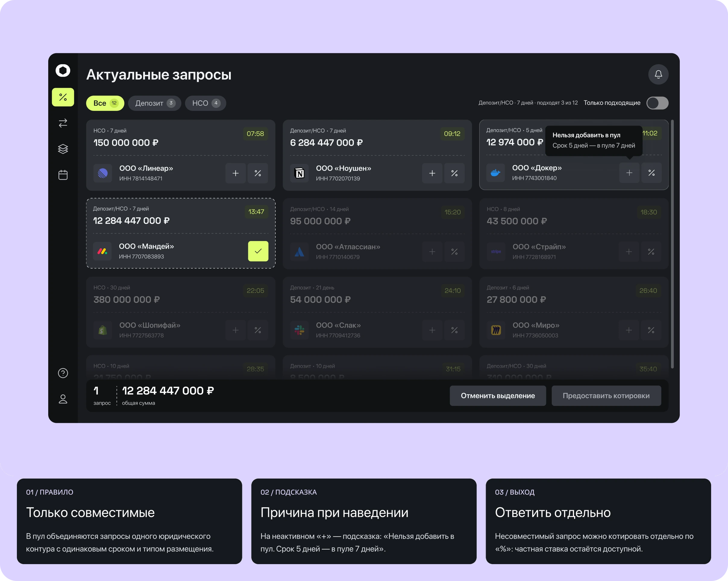Click percent icon on ООО «Атлассиан» card
The width and height of the screenshot is (728, 581).
(x=454, y=252)
